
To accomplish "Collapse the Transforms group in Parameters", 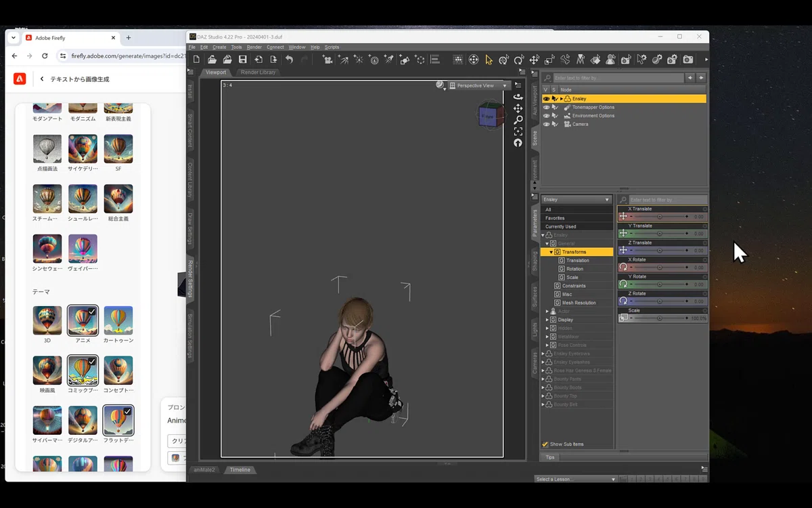I will [x=551, y=252].
